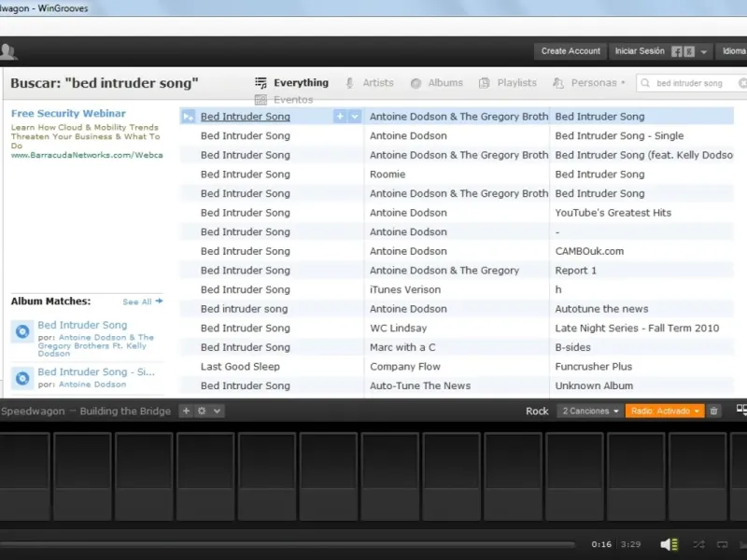Click the magnifier icon in search box
The width and height of the screenshot is (747, 560).
(x=645, y=83)
